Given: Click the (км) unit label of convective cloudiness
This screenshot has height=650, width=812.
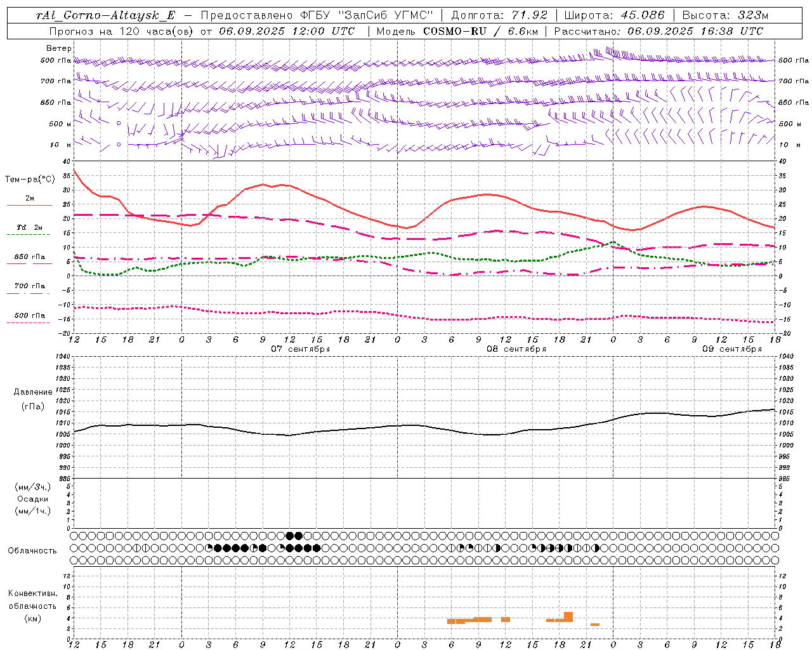Looking at the screenshot, I should click(33, 618).
